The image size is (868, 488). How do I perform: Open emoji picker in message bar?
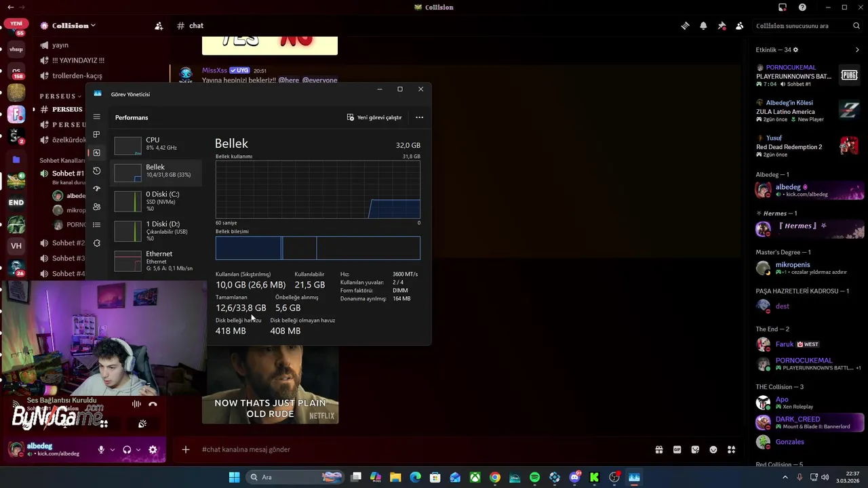point(713,449)
